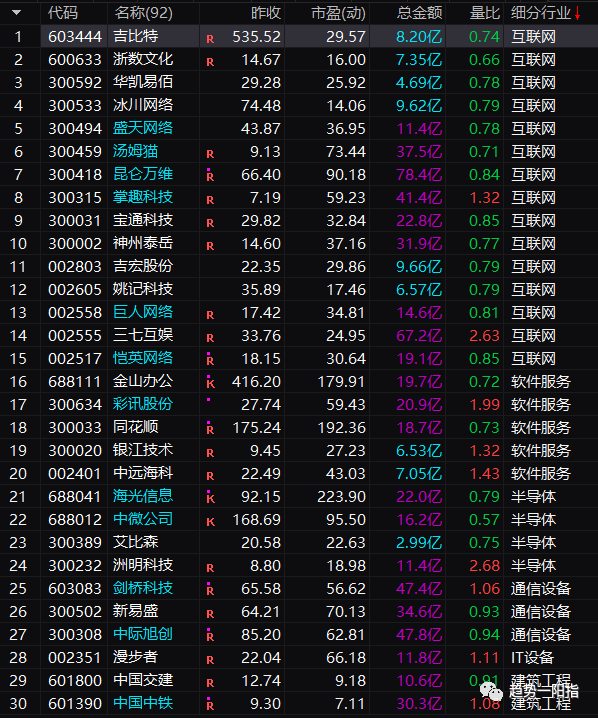Click the 细分行业 column header
Image resolution: width=598 pixels, height=718 pixels.
tap(541, 13)
